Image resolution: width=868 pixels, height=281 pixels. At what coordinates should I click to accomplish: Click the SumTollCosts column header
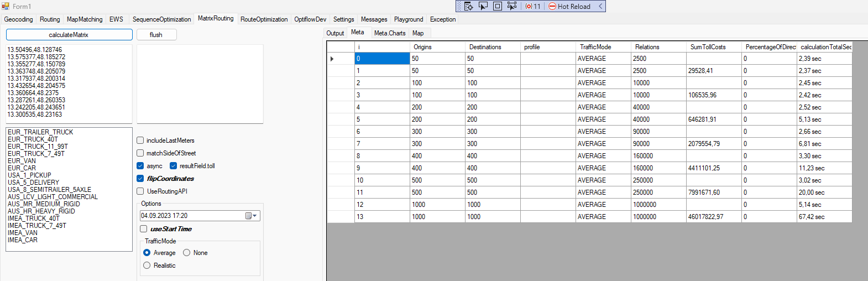tap(708, 47)
